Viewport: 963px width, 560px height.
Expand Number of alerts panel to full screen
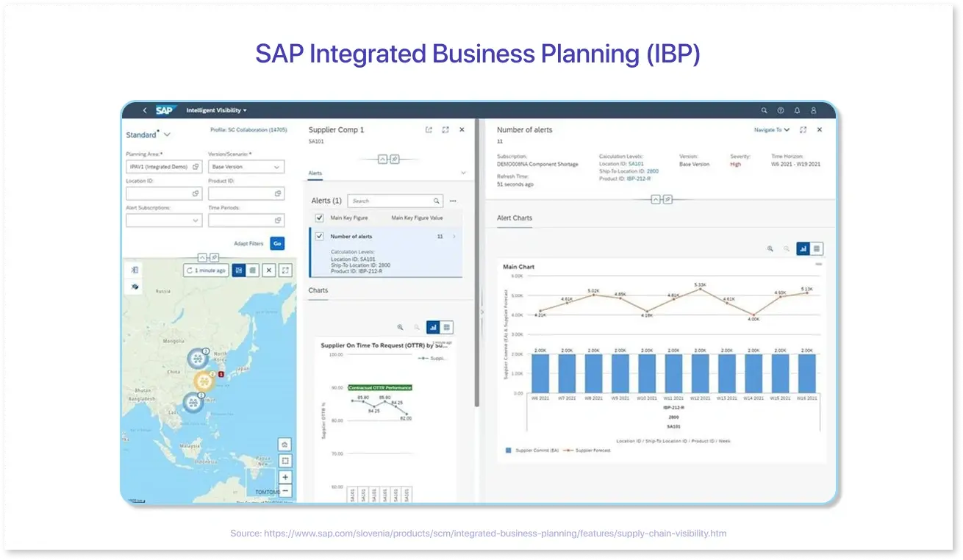tap(803, 129)
